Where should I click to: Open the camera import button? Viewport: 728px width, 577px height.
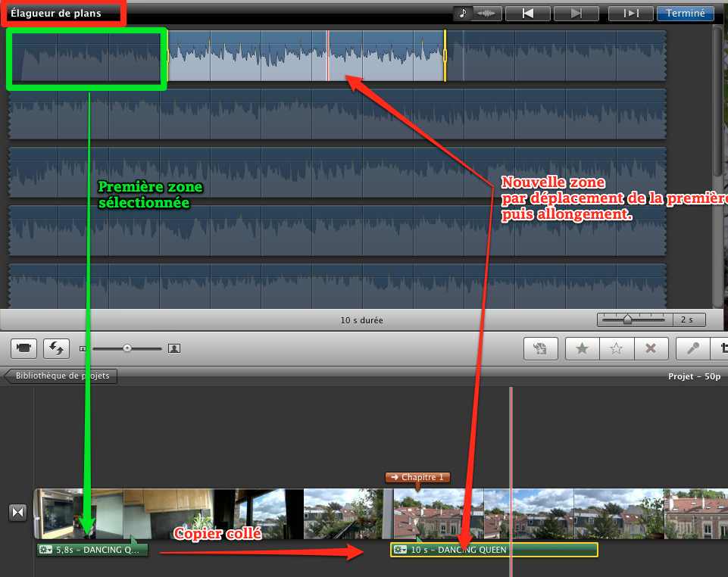coord(24,348)
